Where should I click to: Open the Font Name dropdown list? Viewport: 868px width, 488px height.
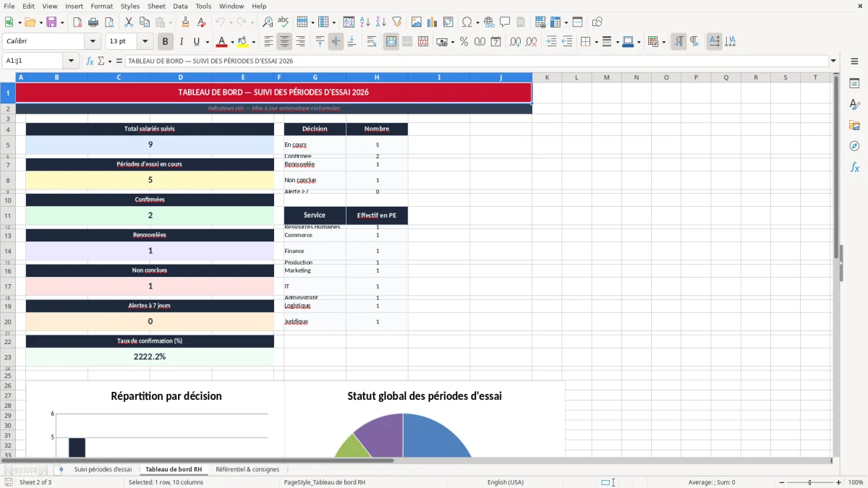coord(93,42)
